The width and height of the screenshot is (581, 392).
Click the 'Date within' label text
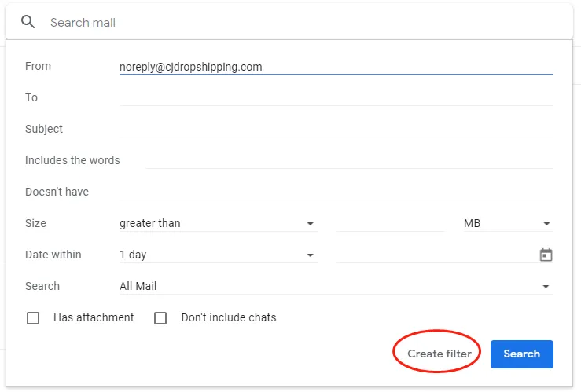click(x=53, y=255)
